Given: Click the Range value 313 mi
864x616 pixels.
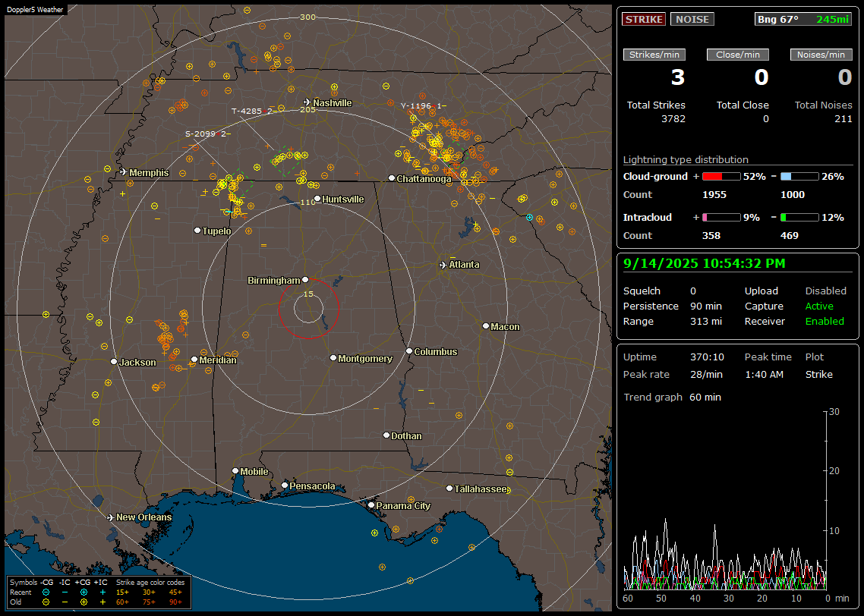Looking at the screenshot, I should (x=706, y=322).
